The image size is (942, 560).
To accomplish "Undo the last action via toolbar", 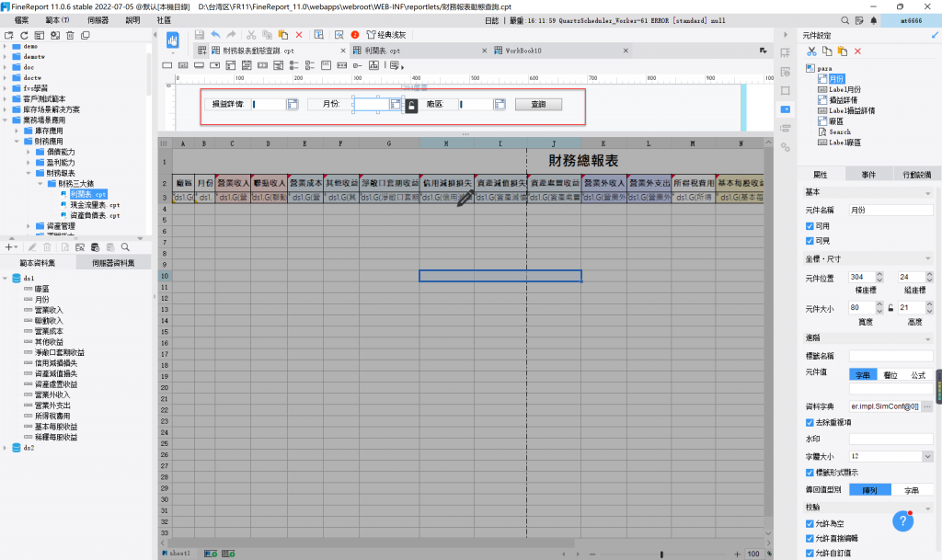I will click(215, 35).
